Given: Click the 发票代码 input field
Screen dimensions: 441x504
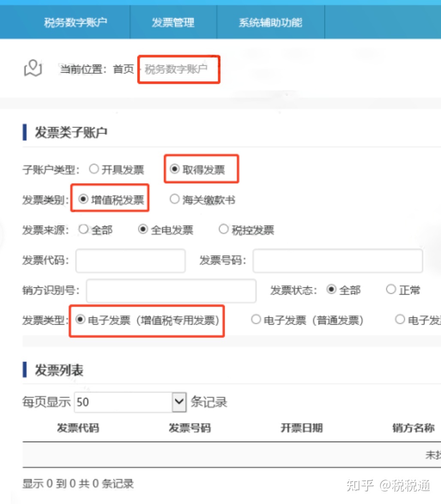Looking at the screenshot, I should 130,261.
